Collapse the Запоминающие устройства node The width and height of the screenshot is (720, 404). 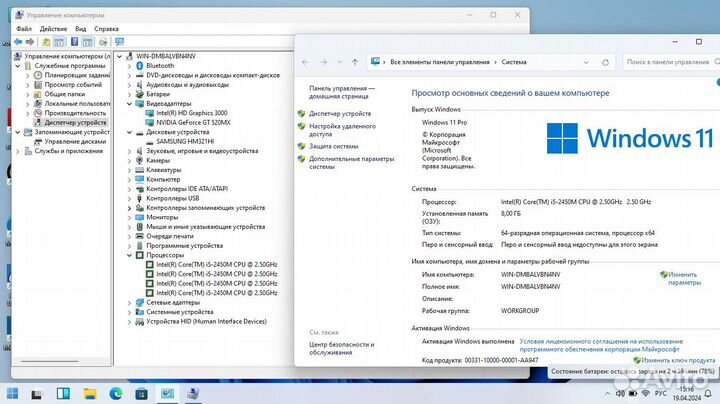[x=18, y=132]
